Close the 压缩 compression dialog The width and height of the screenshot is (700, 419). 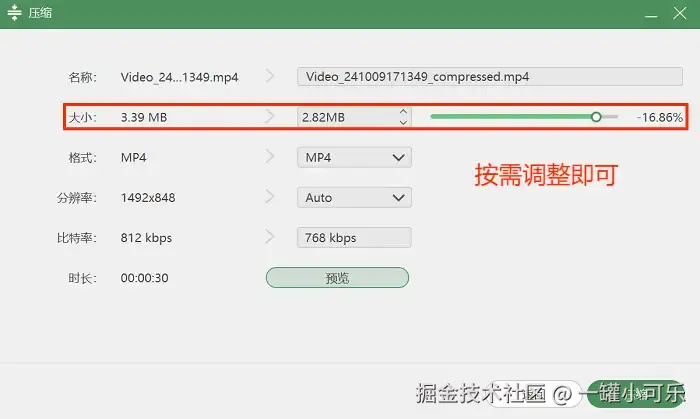679,13
